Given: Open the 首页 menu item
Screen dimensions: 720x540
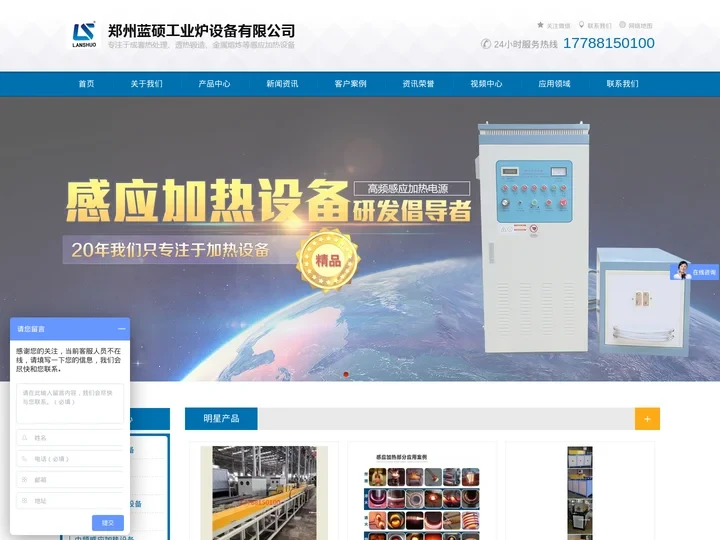Looking at the screenshot, I should (86, 84).
